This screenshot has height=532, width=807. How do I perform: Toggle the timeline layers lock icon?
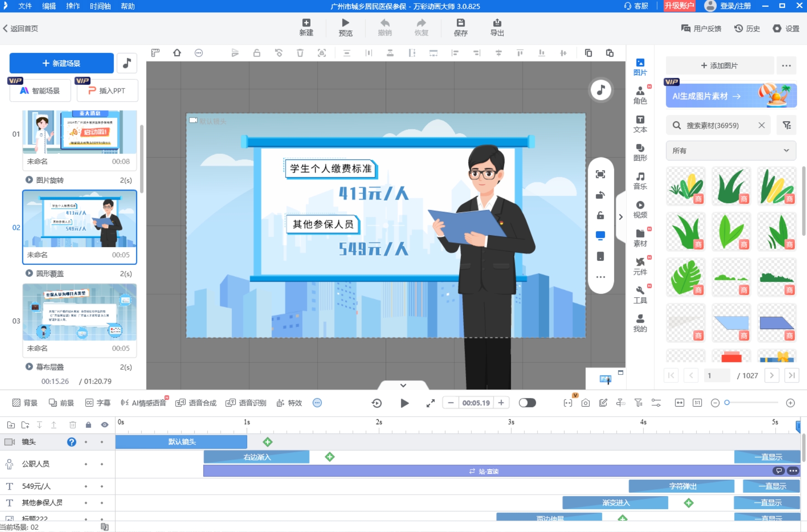click(x=88, y=425)
